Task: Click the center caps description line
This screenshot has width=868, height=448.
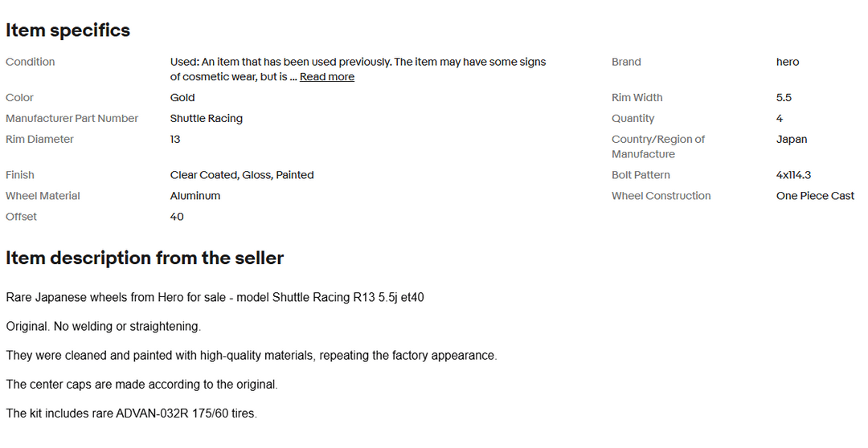Action: (141, 385)
